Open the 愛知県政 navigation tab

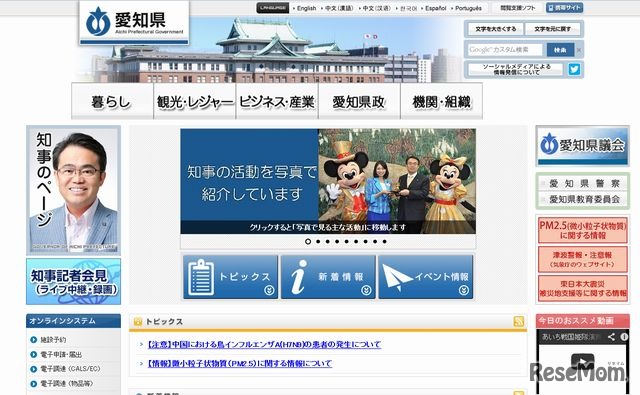coord(359,101)
